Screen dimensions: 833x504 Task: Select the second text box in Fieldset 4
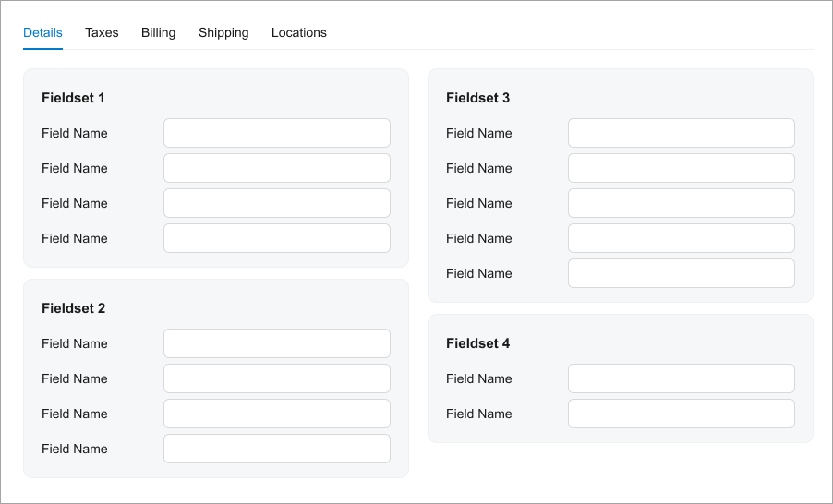[682, 414]
